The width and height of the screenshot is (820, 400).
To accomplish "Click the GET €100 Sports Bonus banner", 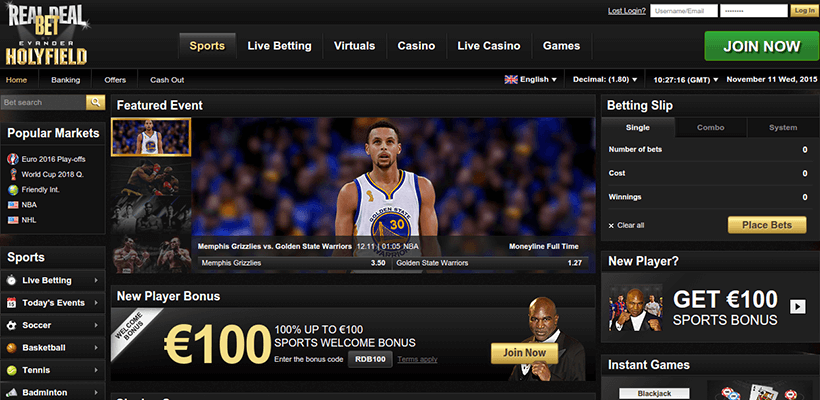I will pos(710,306).
